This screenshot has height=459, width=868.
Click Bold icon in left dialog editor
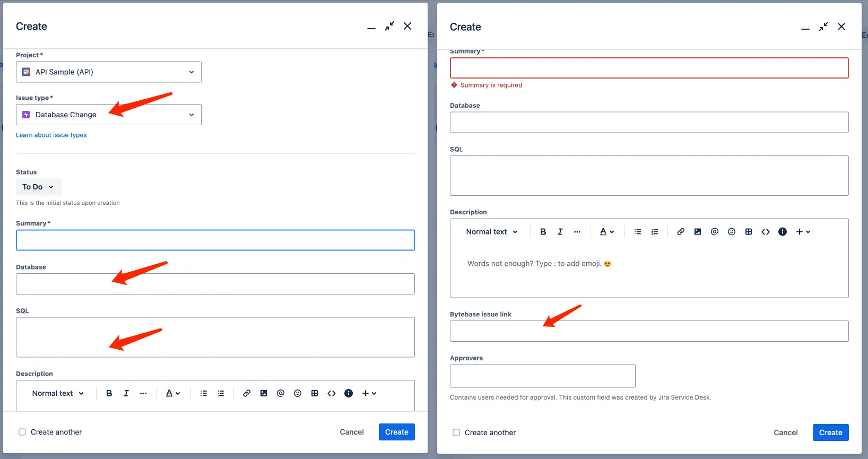(109, 393)
